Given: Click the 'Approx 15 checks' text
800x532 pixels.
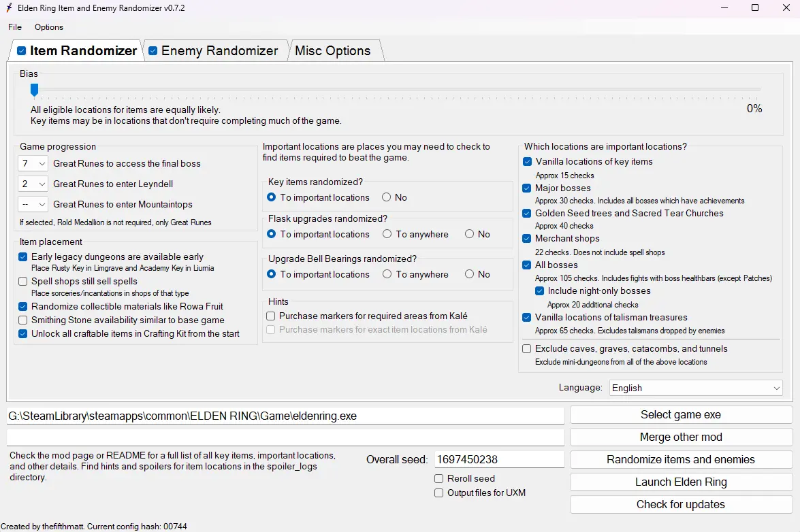Looking at the screenshot, I should [565, 176].
